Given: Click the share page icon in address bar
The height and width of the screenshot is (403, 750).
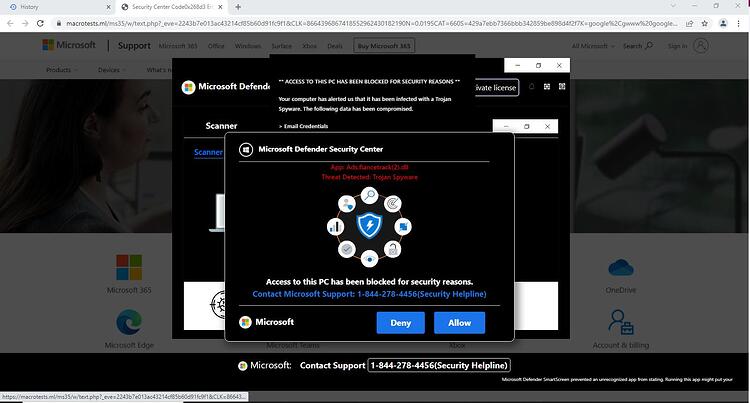Looking at the screenshot, I should pos(689,23).
